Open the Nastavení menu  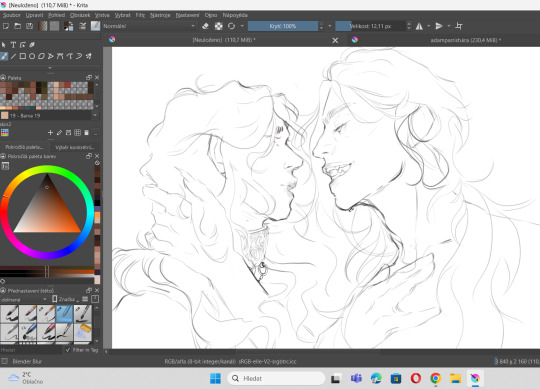(187, 15)
